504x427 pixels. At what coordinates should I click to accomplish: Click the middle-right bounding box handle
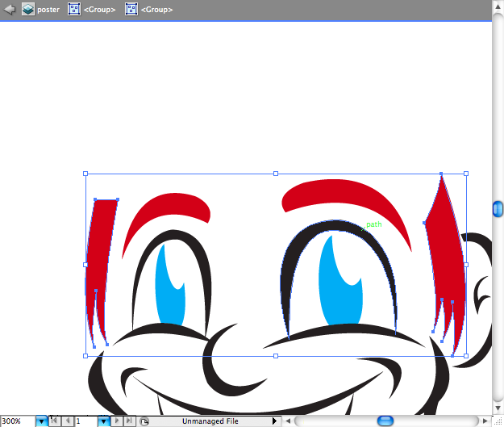[x=466, y=265]
